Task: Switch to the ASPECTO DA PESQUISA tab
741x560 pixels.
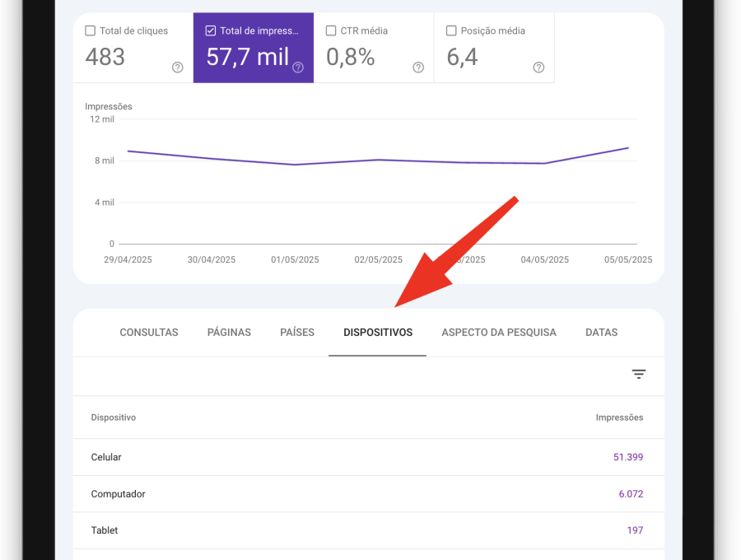Action: [x=499, y=332]
